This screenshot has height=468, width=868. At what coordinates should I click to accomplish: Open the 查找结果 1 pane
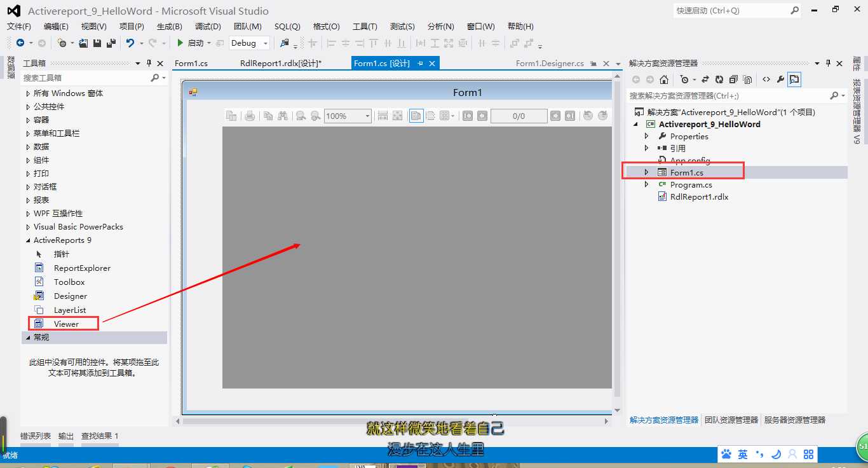(x=100, y=436)
